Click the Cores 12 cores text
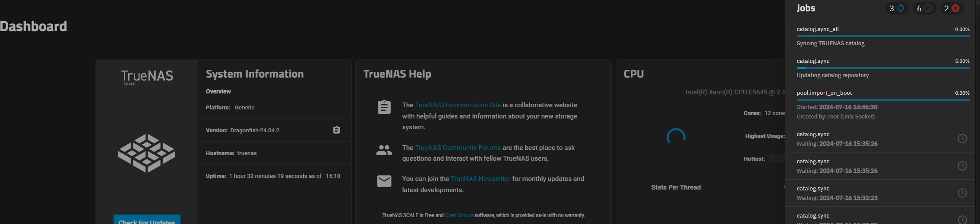Screen dimensions: 980x224 click(x=764, y=113)
